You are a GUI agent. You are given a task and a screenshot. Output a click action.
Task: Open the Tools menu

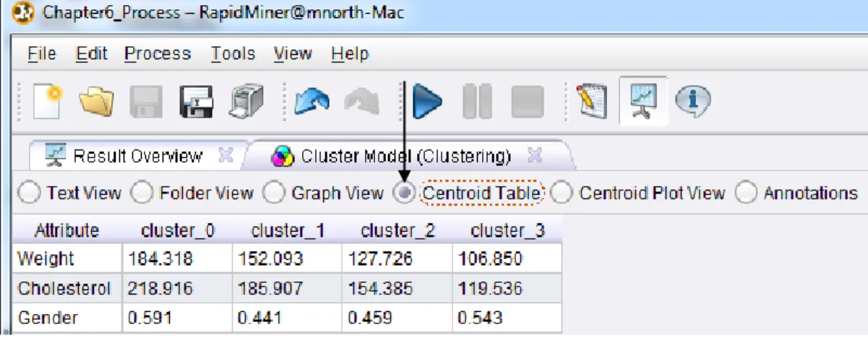pyautogui.click(x=233, y=54)
